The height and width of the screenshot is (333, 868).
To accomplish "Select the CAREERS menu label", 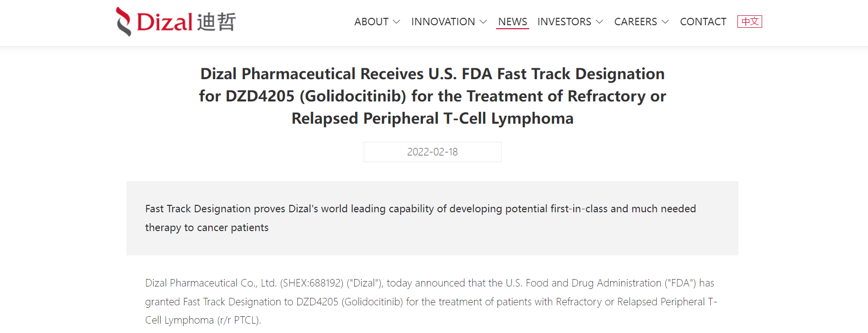I will (x=636, y=22).
